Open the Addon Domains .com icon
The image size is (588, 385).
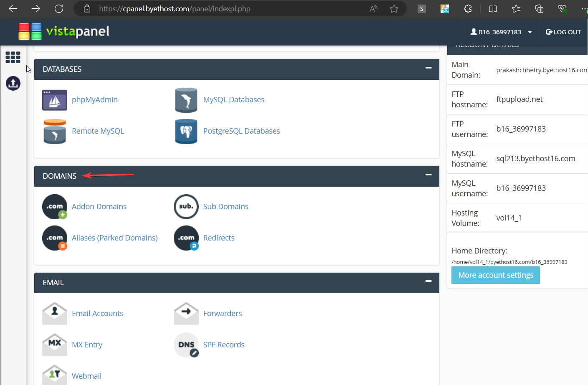point(55,207)
